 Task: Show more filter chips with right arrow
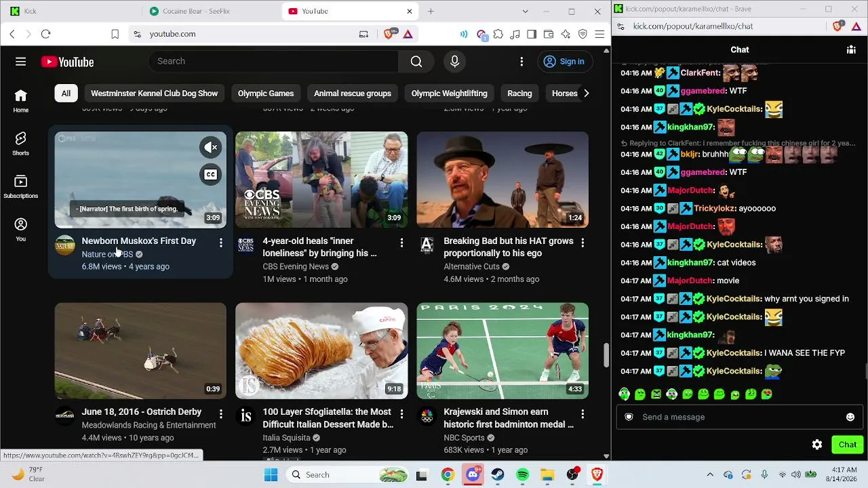click(x=587, y=94)
